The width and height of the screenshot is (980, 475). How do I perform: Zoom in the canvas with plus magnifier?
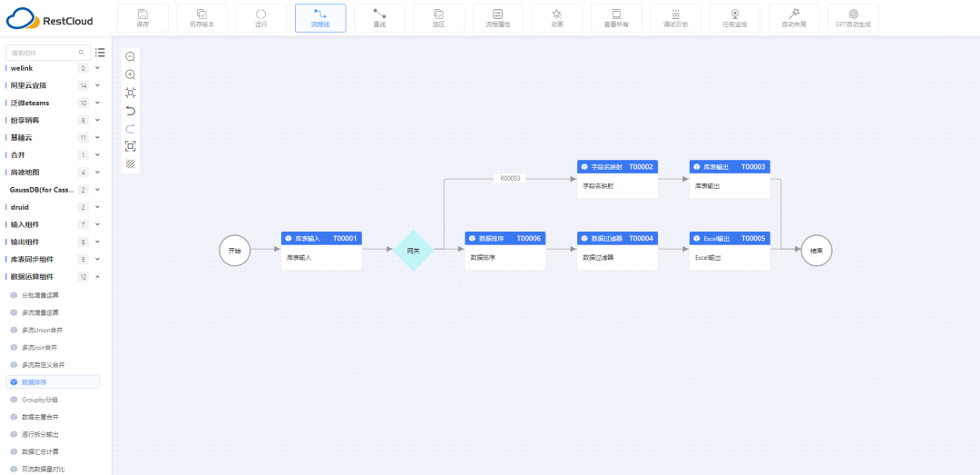pos(131,74)
